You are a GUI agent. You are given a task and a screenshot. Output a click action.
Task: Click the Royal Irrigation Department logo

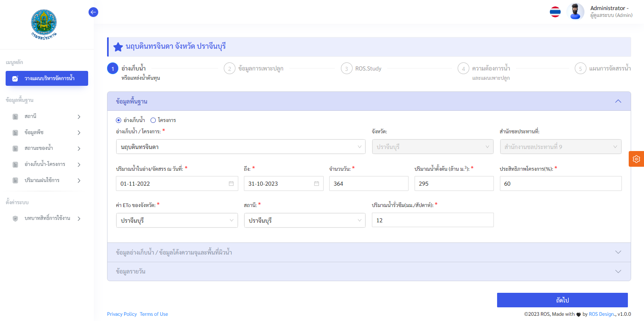pyautogui.click(x=44, y=24)
